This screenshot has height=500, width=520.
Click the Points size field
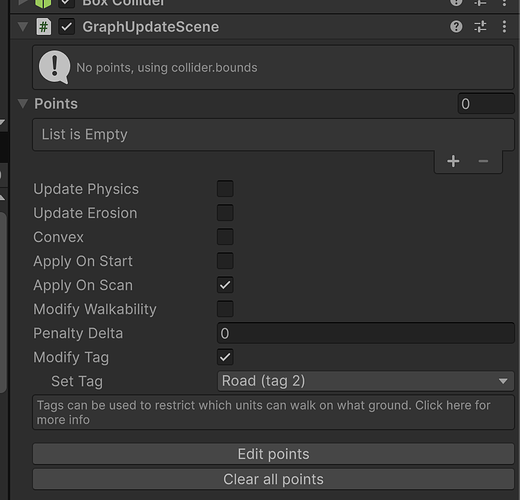coord(486,104)
